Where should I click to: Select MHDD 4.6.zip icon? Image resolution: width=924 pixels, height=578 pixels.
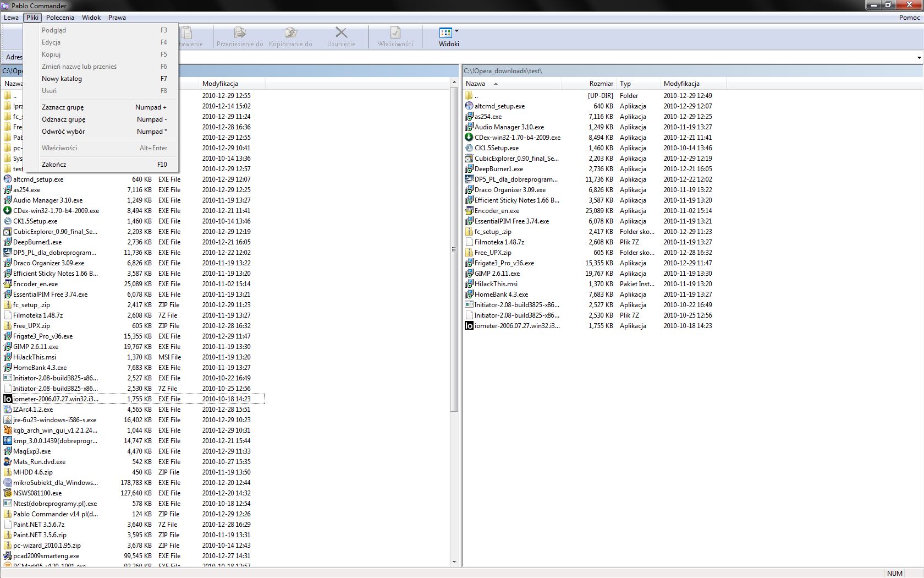pos(8,472)
